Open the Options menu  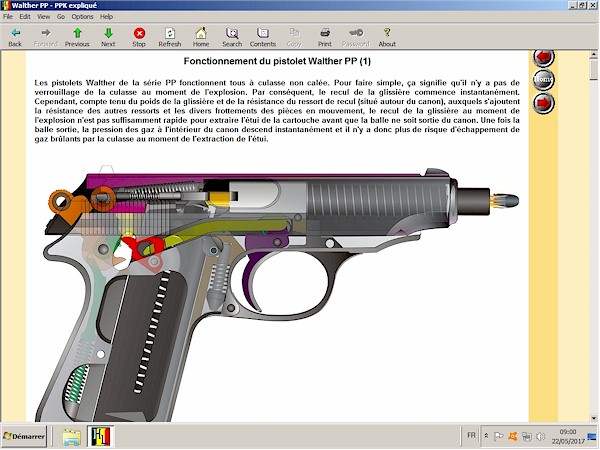[x=82, y=16]
